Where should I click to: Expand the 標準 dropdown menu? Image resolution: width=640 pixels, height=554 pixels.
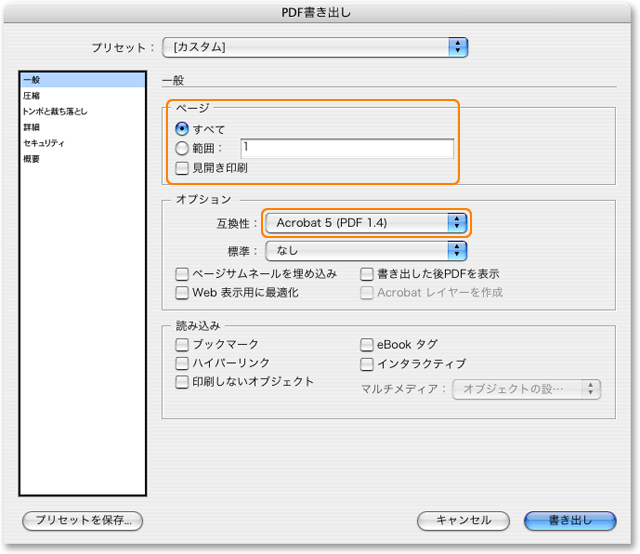tap(366, 250)
